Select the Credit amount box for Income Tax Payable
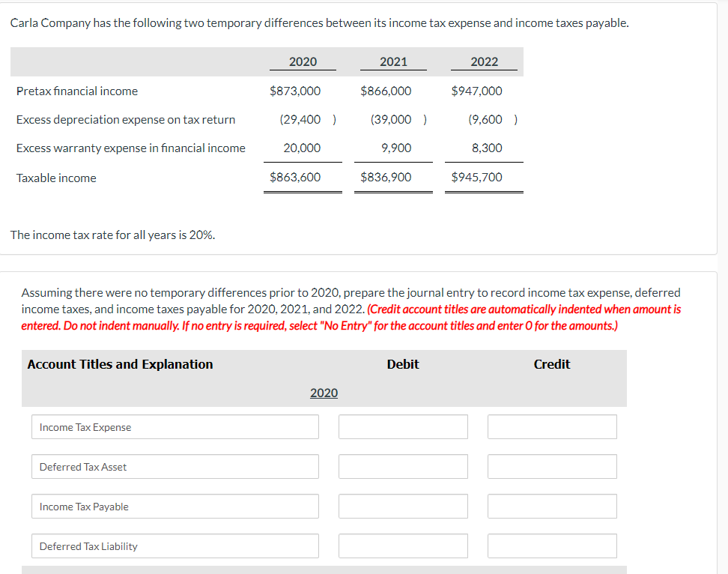Image resolution: width=728 pixels, height=574 pixels. [x=552, y=506]
